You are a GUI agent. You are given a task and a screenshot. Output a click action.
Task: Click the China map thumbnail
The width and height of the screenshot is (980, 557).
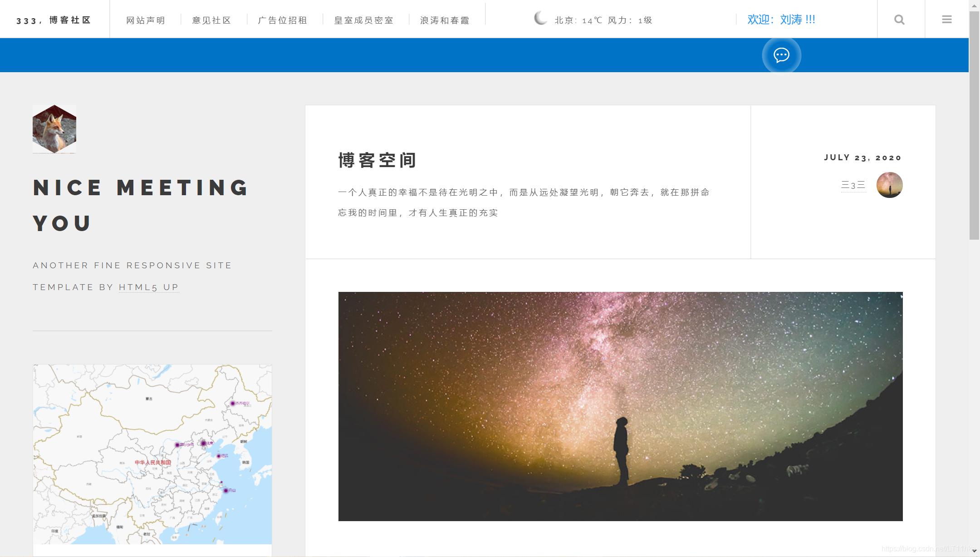(x=152, y=454)
